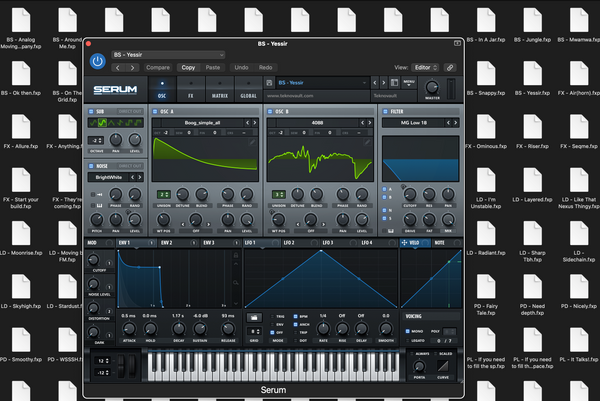Open the LFO folder shape browser icon
The image size is (600, 401).
click(254, 317)
